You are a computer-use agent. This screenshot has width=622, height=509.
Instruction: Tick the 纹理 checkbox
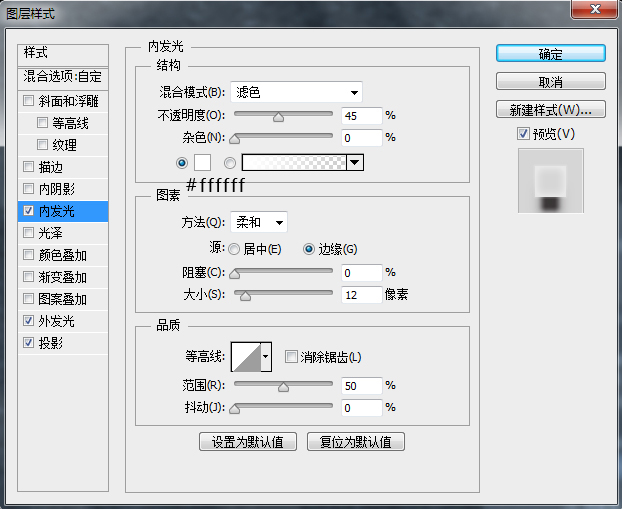(42, 144)
